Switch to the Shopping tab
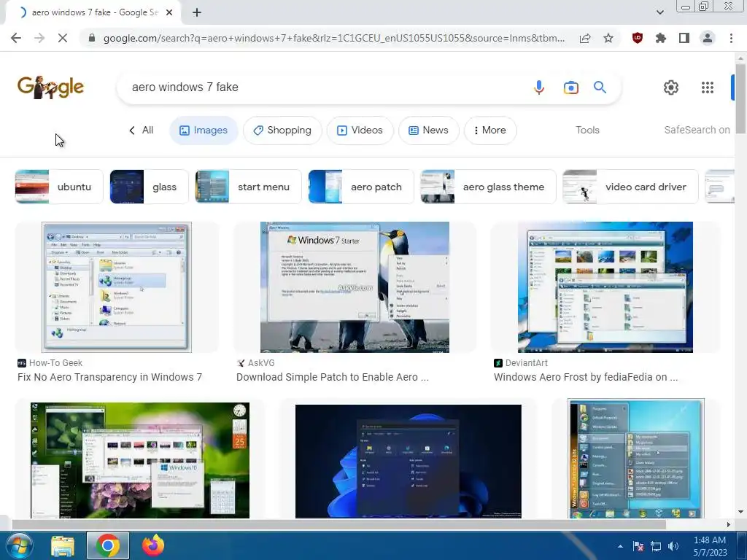The image size is (747, 560). click(x=282, y=130)
